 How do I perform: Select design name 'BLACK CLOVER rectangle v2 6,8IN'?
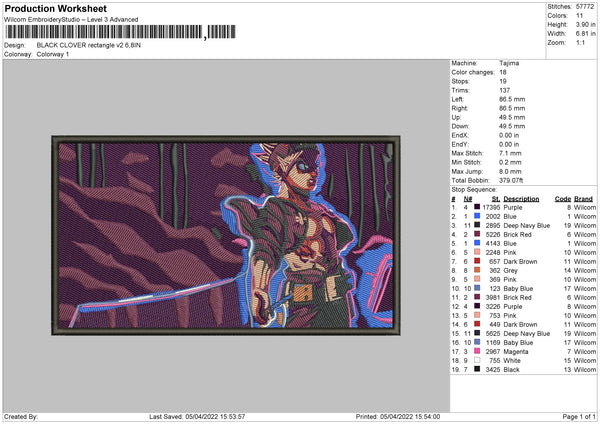tap(89, 45)
